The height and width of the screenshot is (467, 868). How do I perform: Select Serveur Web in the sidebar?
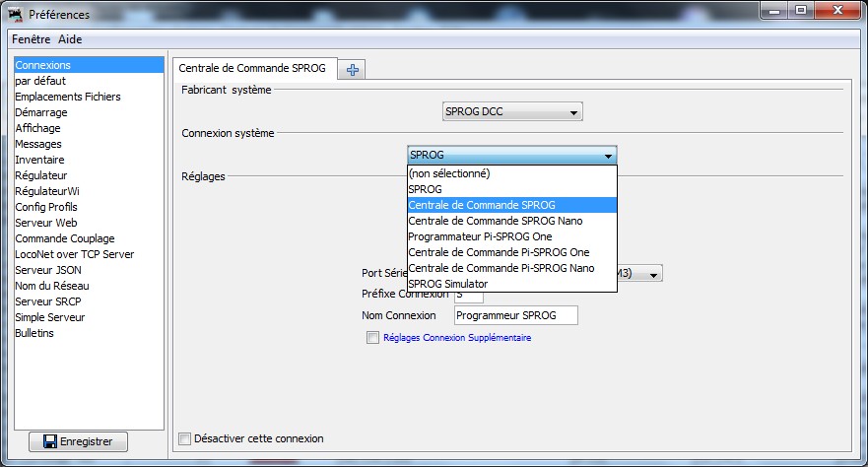(89, 223)
